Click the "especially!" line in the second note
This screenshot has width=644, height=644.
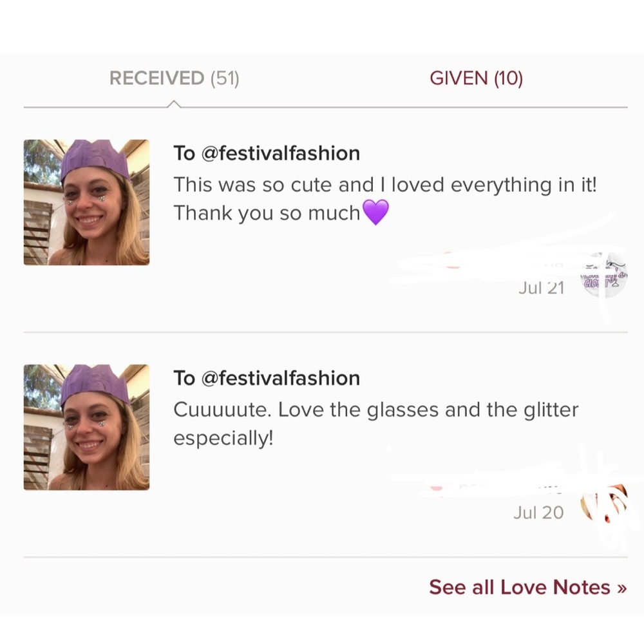click(223, 438)
